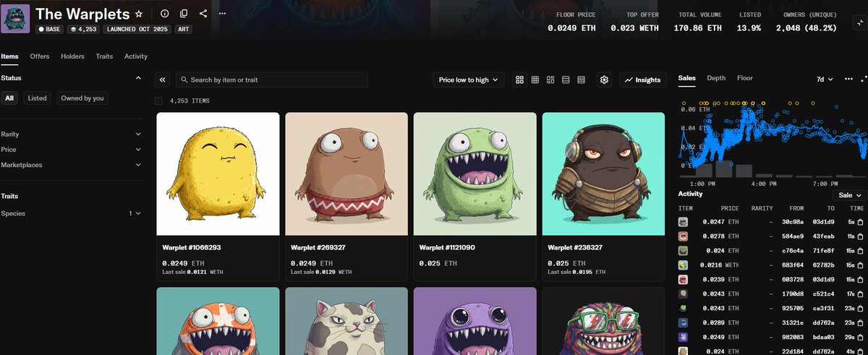Show the Floor chart tab
Screen dimensions: 868x355
pyautogui.click(x=745, y=77)
